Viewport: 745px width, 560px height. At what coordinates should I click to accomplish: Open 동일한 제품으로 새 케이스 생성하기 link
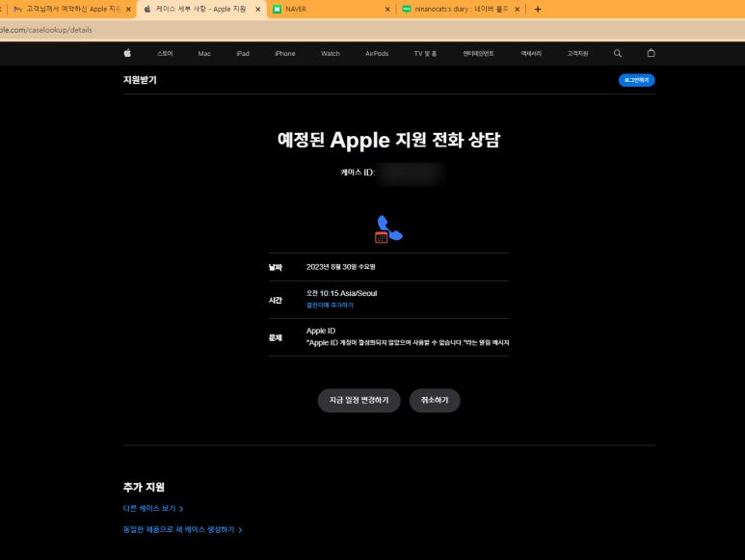(x=182, y=529)
